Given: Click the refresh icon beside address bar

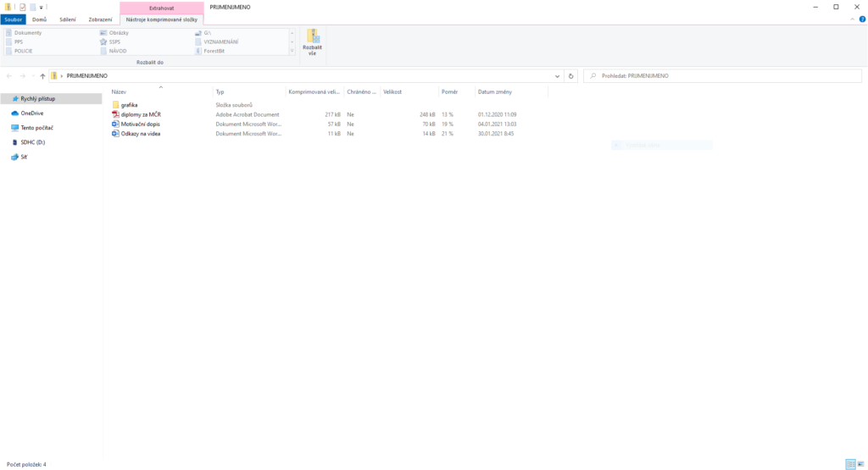Looking at the screenshot, I should click(571, 76).
